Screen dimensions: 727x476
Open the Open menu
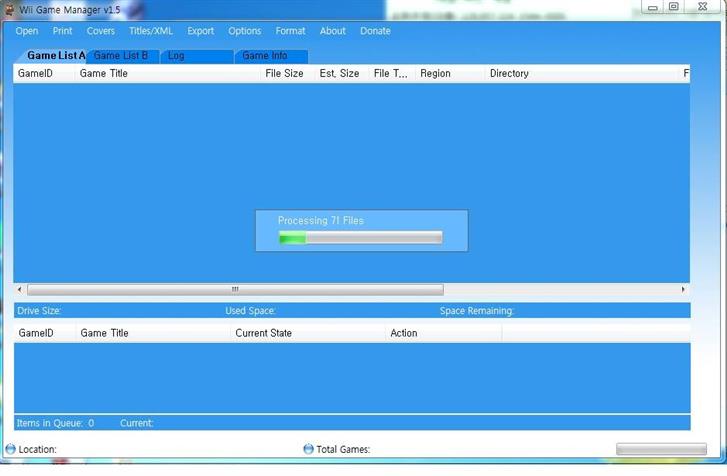26,31
